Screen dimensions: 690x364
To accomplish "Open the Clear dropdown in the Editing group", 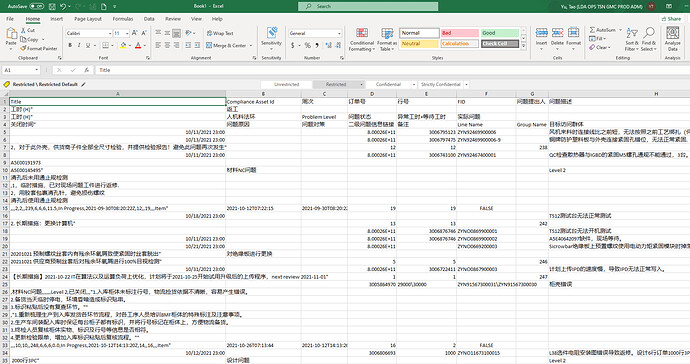I will [x=599, y=47].
